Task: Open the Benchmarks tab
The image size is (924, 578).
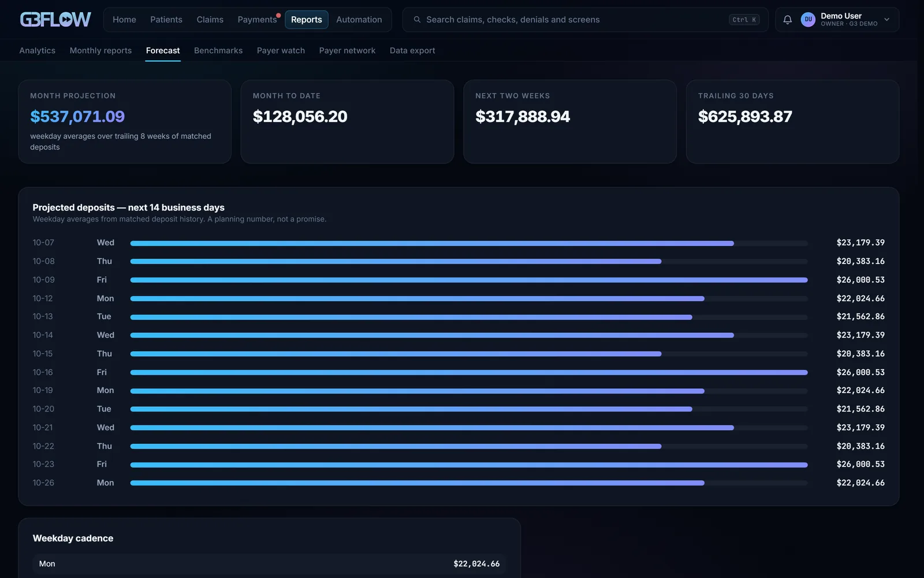Action: click(218, 50)
